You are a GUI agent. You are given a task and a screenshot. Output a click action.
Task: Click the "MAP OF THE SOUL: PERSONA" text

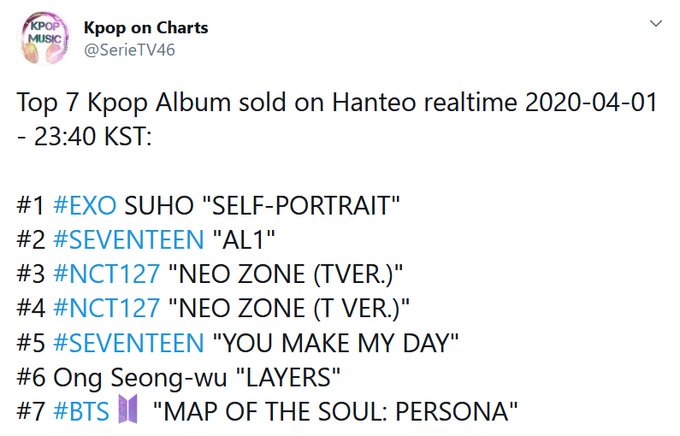point(335,411)
